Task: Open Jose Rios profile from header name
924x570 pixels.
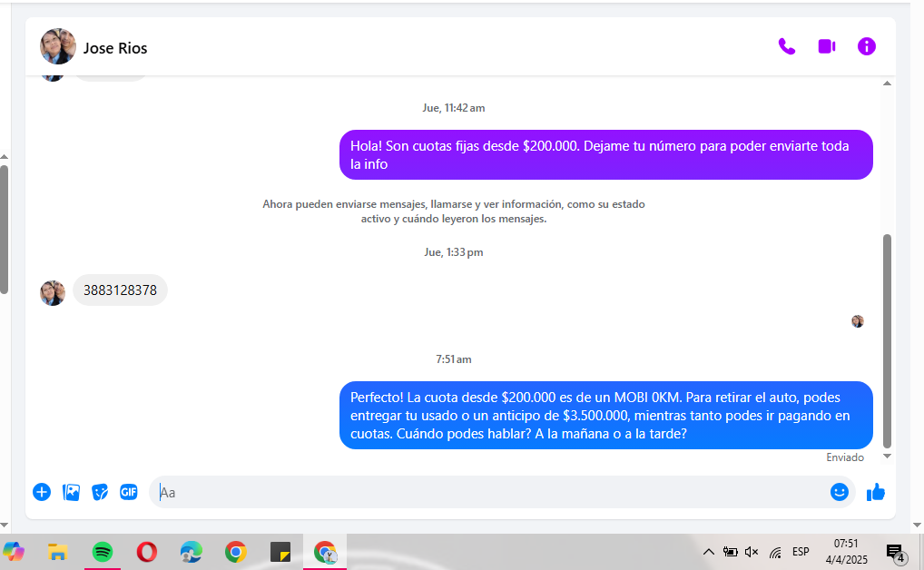Action: click(x=115, y=48)
